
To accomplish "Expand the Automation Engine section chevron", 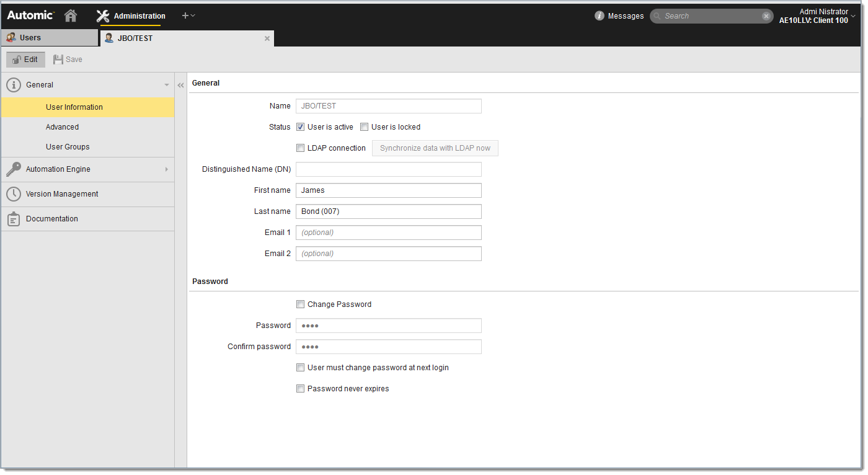I will tap(166, 169).
